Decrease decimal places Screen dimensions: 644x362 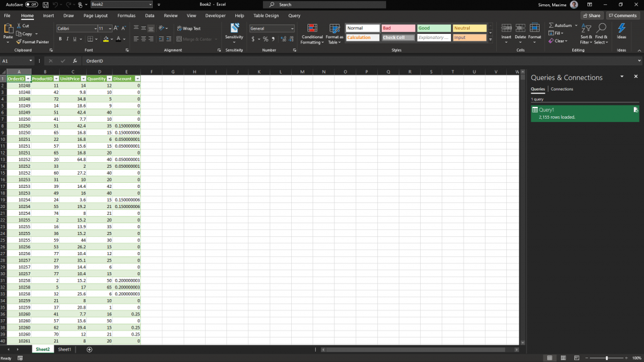[x=291, y=40]
